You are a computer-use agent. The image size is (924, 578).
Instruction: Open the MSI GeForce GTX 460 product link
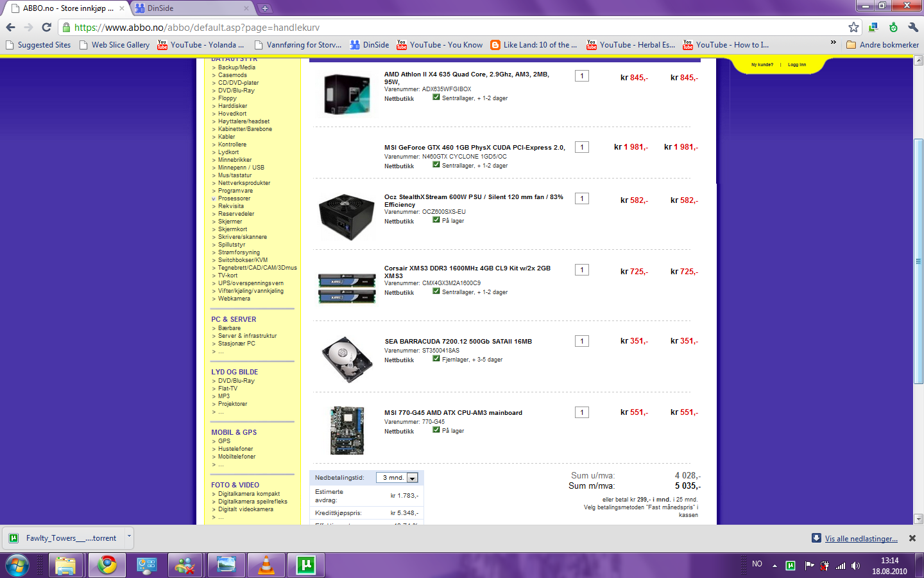[x=475, y=148]
